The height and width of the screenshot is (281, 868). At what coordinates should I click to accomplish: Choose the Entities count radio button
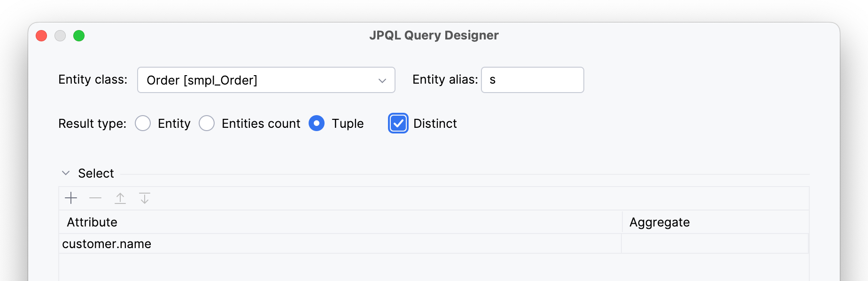(207, 124)
